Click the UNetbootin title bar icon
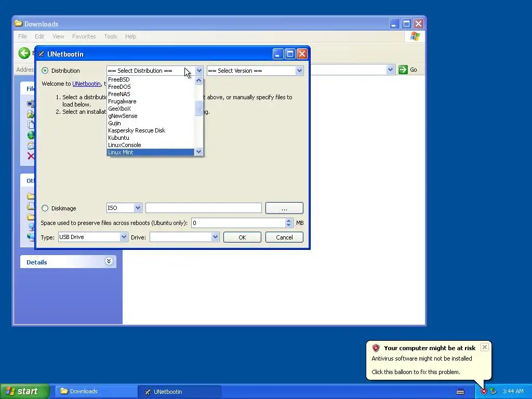 point(42,54)
